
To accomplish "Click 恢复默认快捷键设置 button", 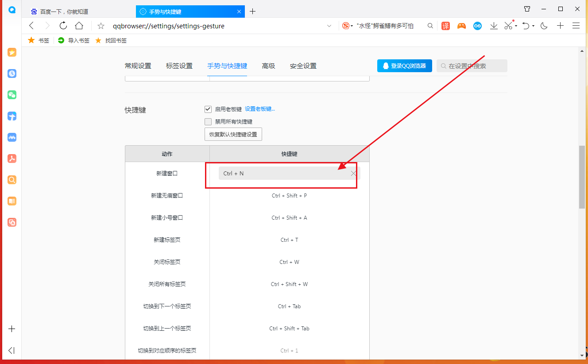I will point(233,134).
